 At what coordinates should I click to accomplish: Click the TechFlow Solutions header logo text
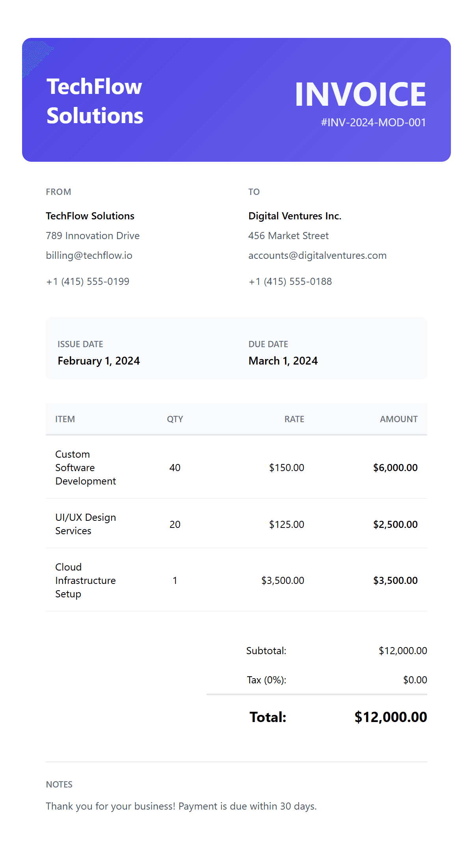tap(95, 101)
